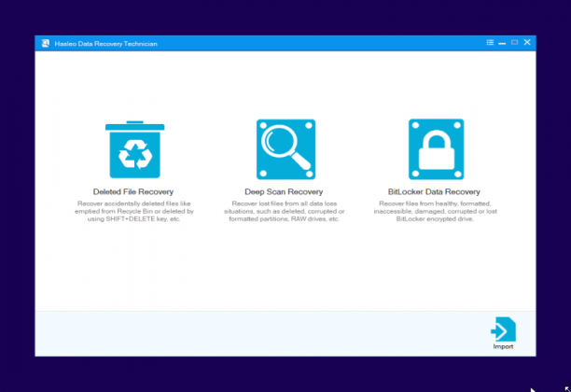Maximize the Hasleo window
This screenshot has width=571, height=392.
pos(515,43)
